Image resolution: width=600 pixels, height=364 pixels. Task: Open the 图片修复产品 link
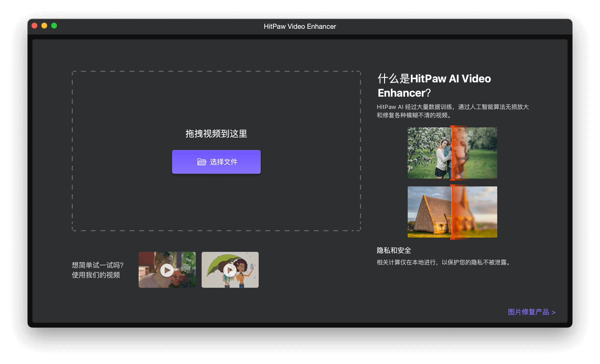(532, 312)
